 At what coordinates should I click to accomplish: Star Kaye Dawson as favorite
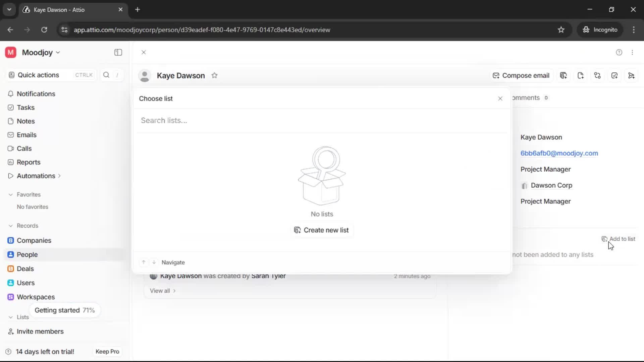(x=215, y=75)
